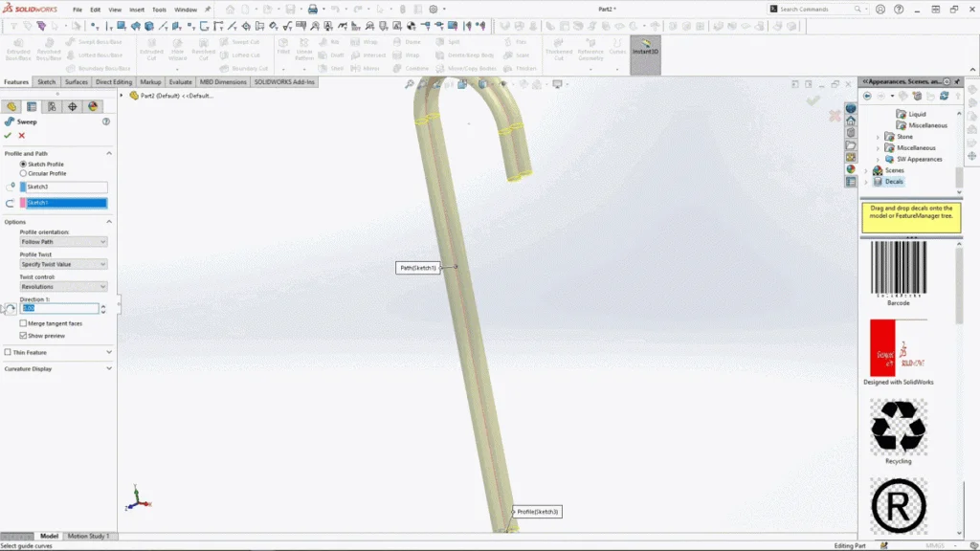Refresh the Appearances task pane
This screenshot has width=980, height=551.
coord(944,96)
